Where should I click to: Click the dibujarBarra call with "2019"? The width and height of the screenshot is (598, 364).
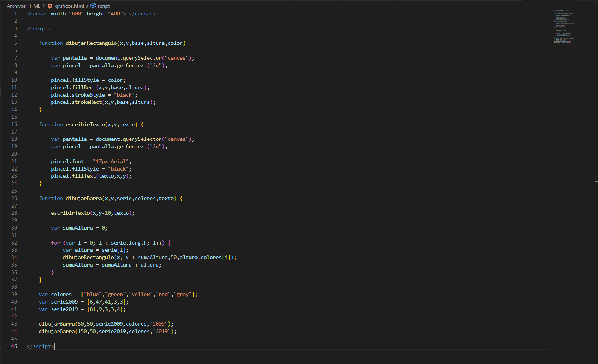click(108, 331)
